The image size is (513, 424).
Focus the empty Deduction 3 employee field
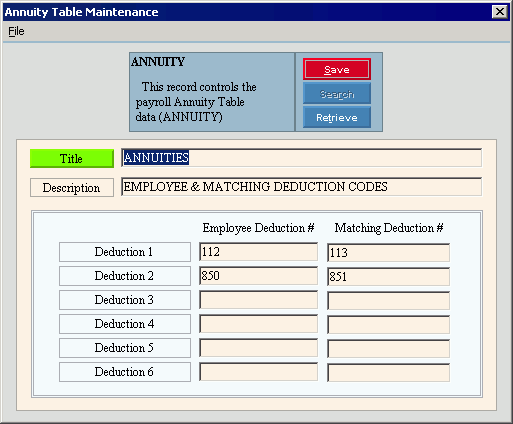258,300
